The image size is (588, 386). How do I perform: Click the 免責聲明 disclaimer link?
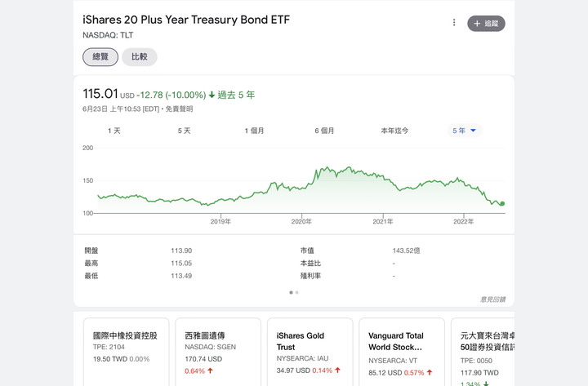179,109
